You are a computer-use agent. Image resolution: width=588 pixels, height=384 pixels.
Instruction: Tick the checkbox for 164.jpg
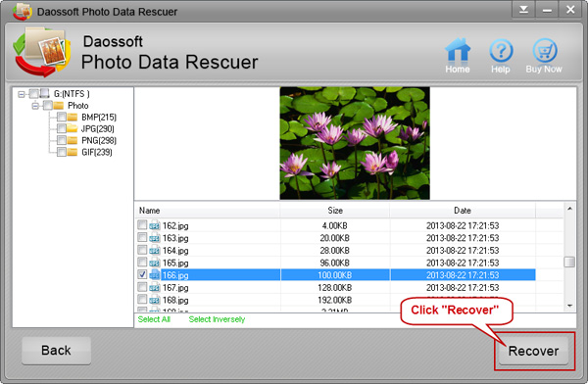[x=142, y=250]
